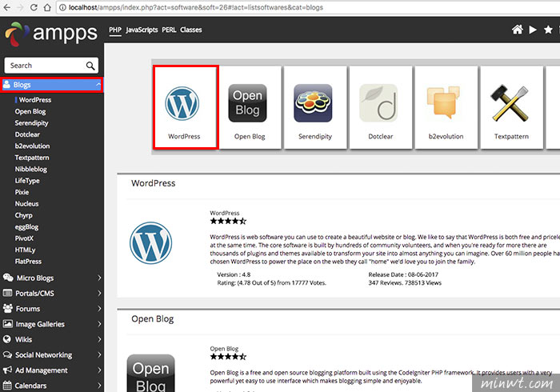Click the Wikis globe icon

point(6,339)
